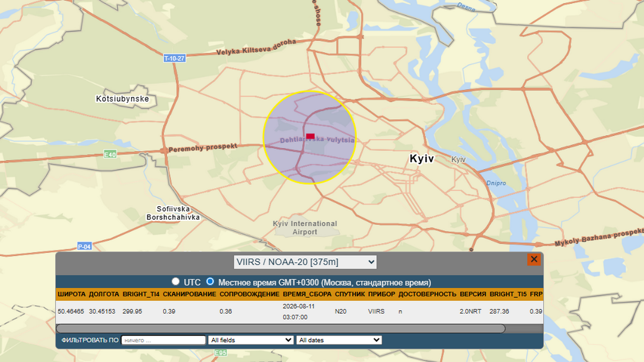Select the local time GMT+0300 option
The height and width of the screenshot is (362, 644).
pos(210,282)
